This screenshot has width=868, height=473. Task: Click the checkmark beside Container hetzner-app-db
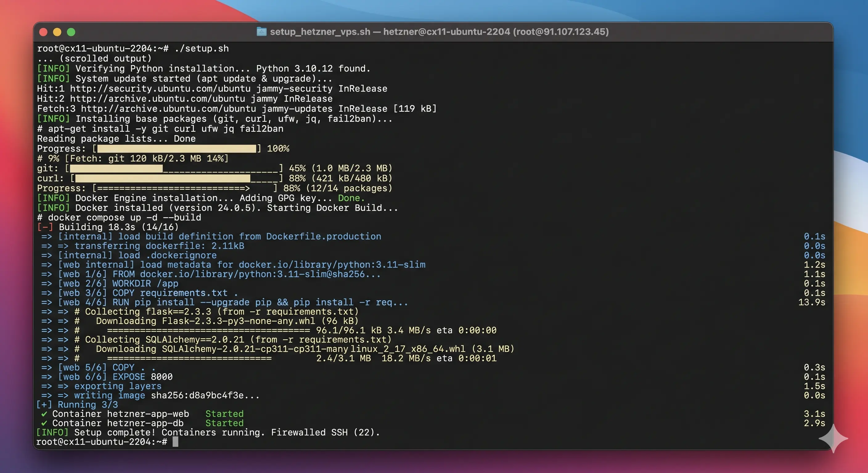(x=44, y=423)
